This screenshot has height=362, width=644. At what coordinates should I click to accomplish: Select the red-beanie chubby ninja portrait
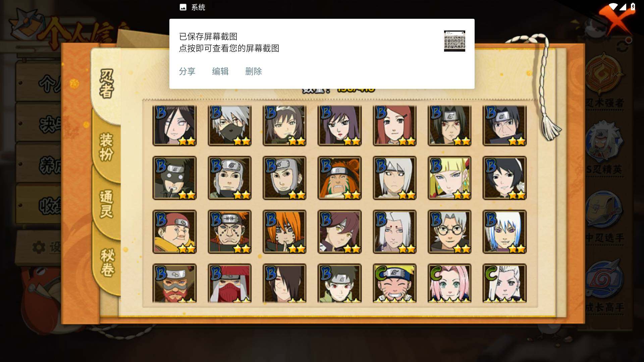coord(174,232)
